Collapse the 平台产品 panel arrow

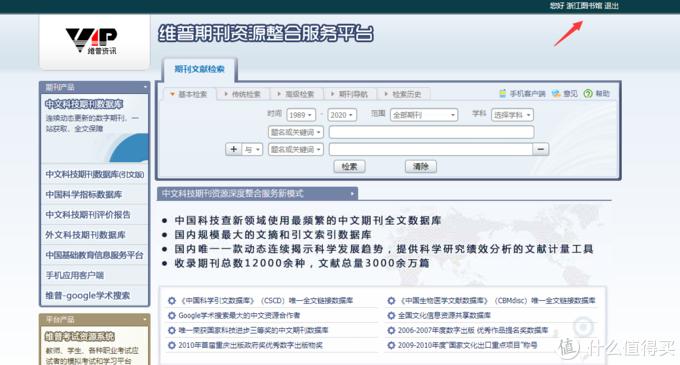tap(145, 319)
